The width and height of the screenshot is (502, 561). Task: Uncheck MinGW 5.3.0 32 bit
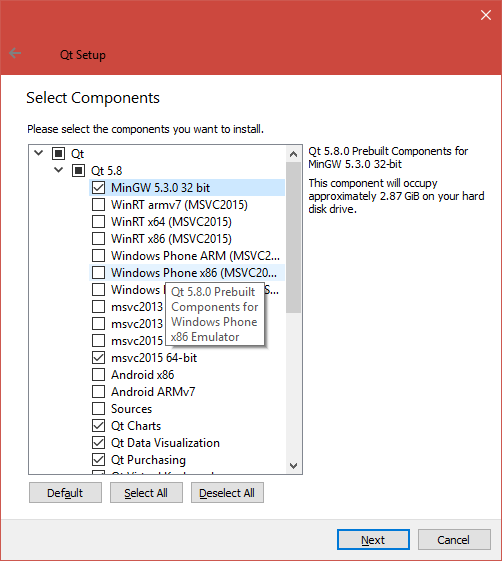98,187
